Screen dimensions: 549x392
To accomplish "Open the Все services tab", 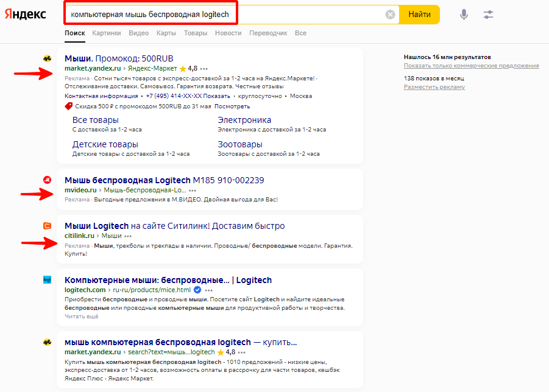I will (x=300, y=33).
